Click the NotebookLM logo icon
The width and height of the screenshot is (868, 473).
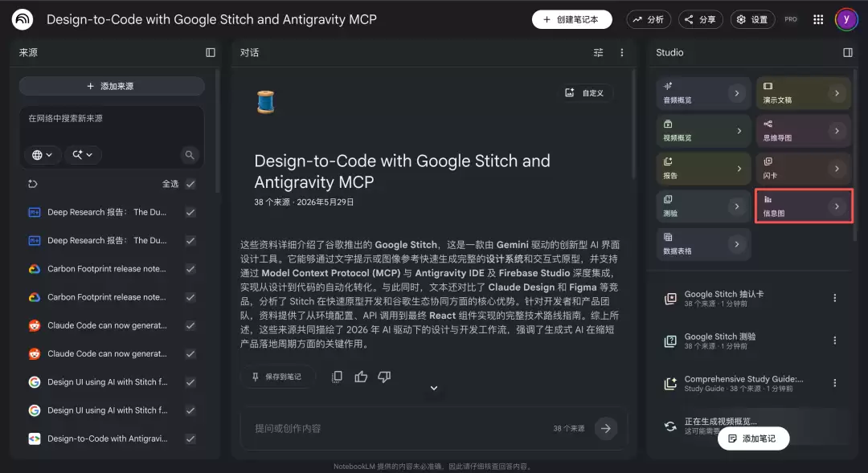coord(23,19)
